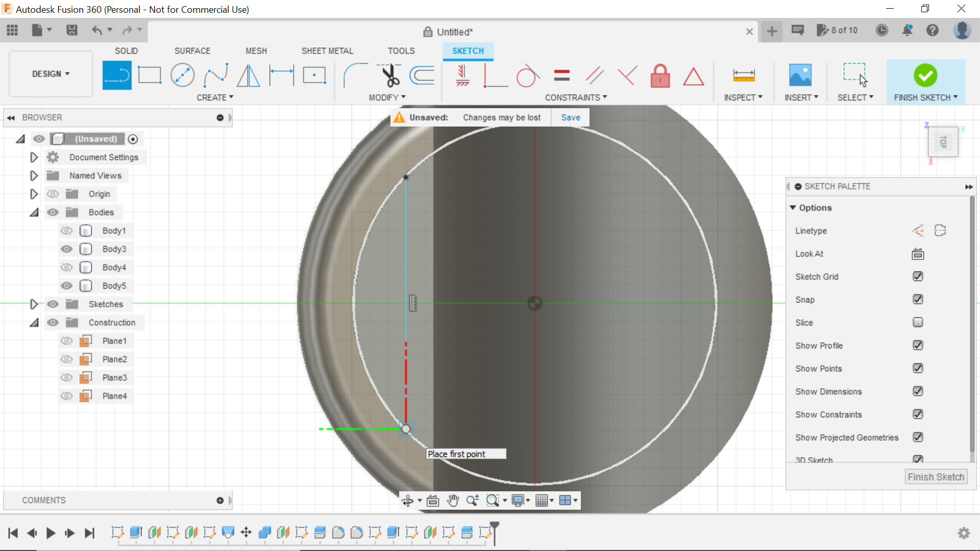Screen dimensions: 980x551
Task: Select the Offset tool
Action: tap(421, 74)
